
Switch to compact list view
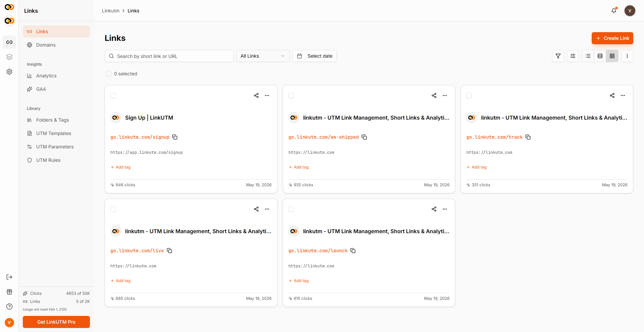pyautogui.click(x=588, y=56)
